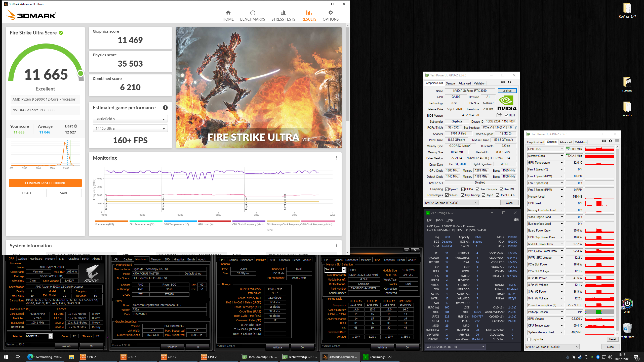
Task: Open the ZenTimings A2: F4-3200C14-16GTZR module dropdown
Action: pos(455,347)
